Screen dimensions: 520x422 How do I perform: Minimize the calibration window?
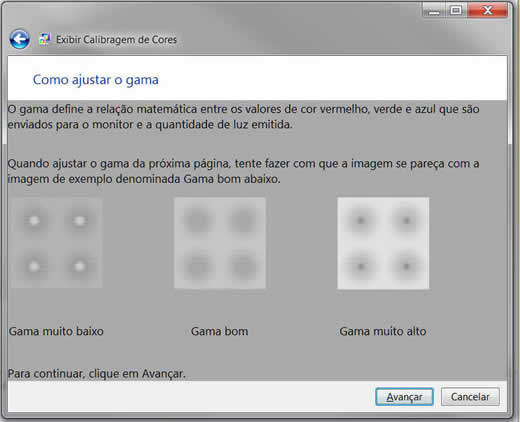[x=434, y=11]
